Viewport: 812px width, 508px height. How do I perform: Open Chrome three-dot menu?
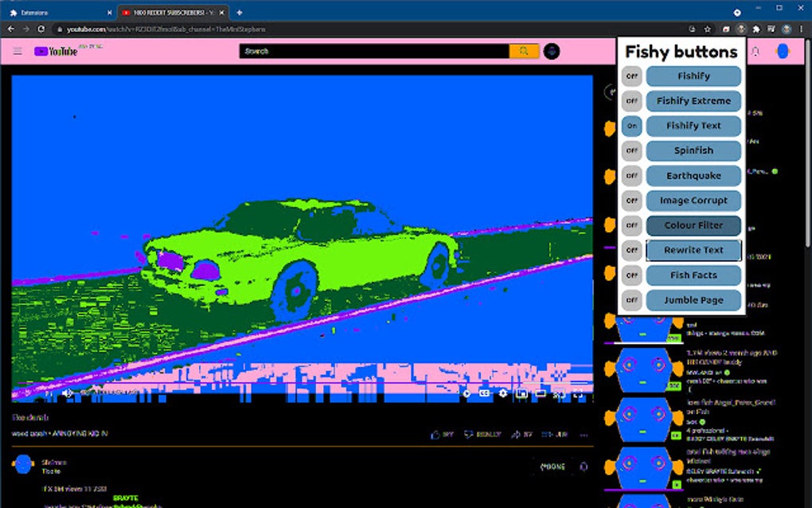pyautogui.click(x=801, y=29)
